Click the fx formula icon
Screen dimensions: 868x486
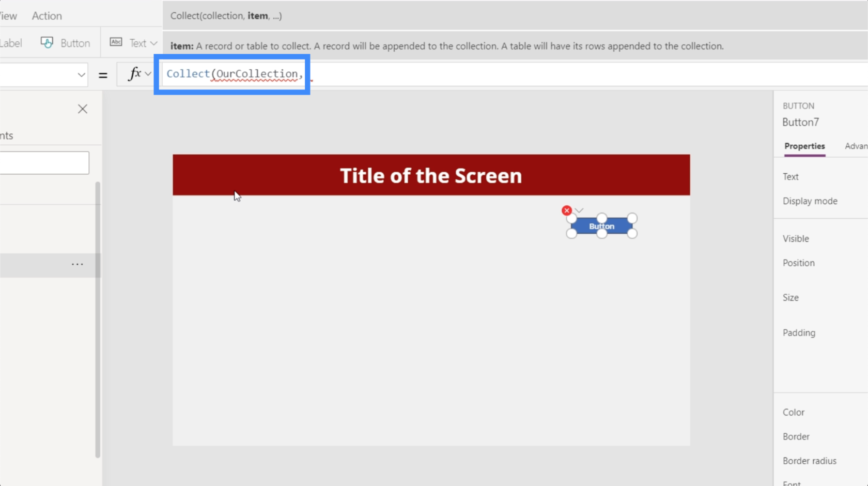134,74
